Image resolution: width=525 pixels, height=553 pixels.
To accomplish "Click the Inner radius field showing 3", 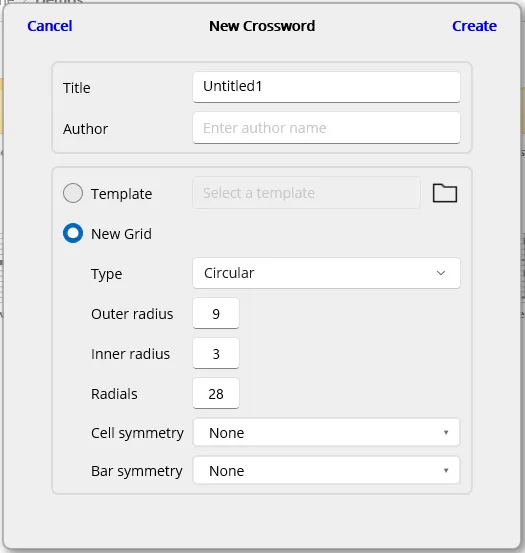I will click(216, 353).
